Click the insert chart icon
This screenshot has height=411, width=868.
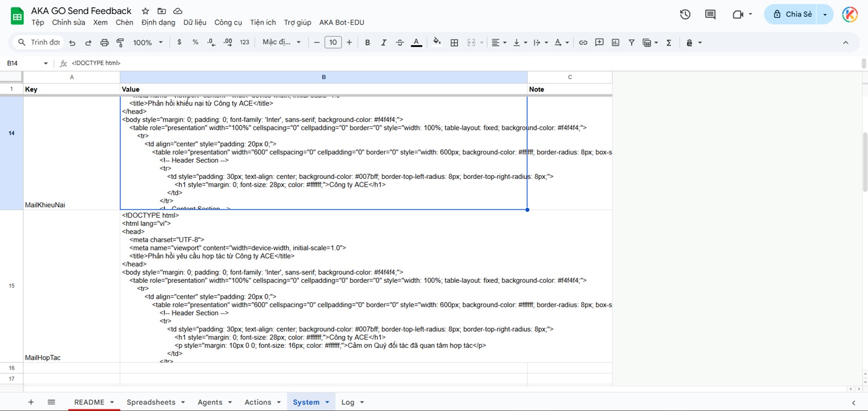615,42
